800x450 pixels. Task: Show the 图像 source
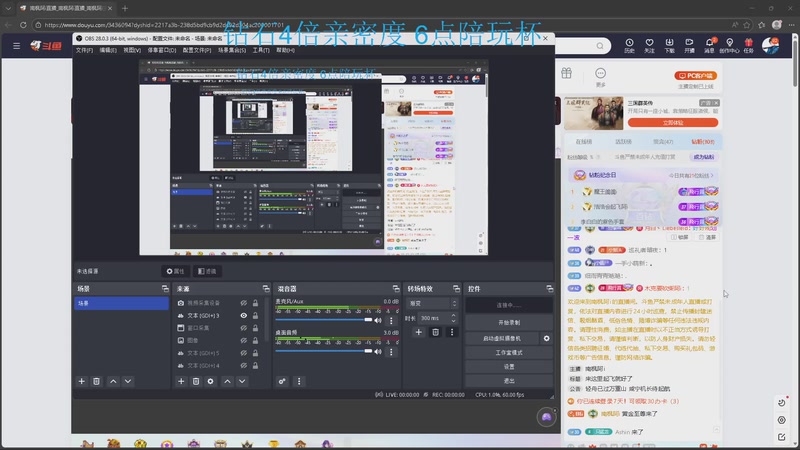(243, 340)
